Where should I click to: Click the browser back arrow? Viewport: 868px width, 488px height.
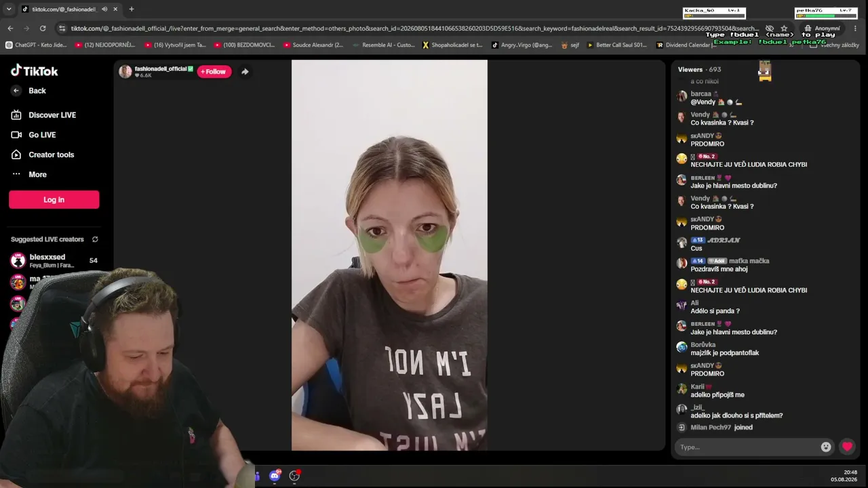coord(10,28)
